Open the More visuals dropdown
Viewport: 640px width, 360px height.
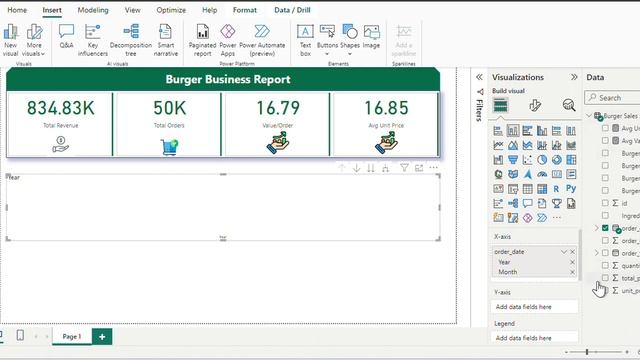pos(34,40)
